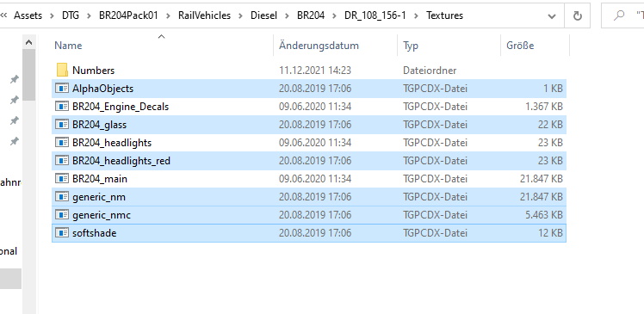
Task: Select the BR204_Engine_Decals file icon
Action: coord(62,107)
